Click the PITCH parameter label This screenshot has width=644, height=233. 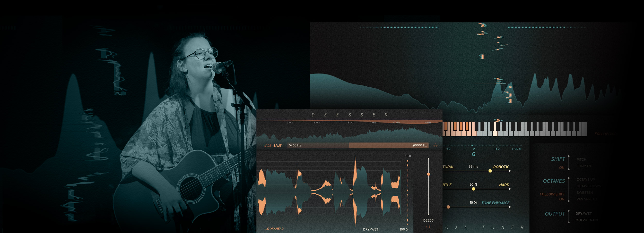581,159
